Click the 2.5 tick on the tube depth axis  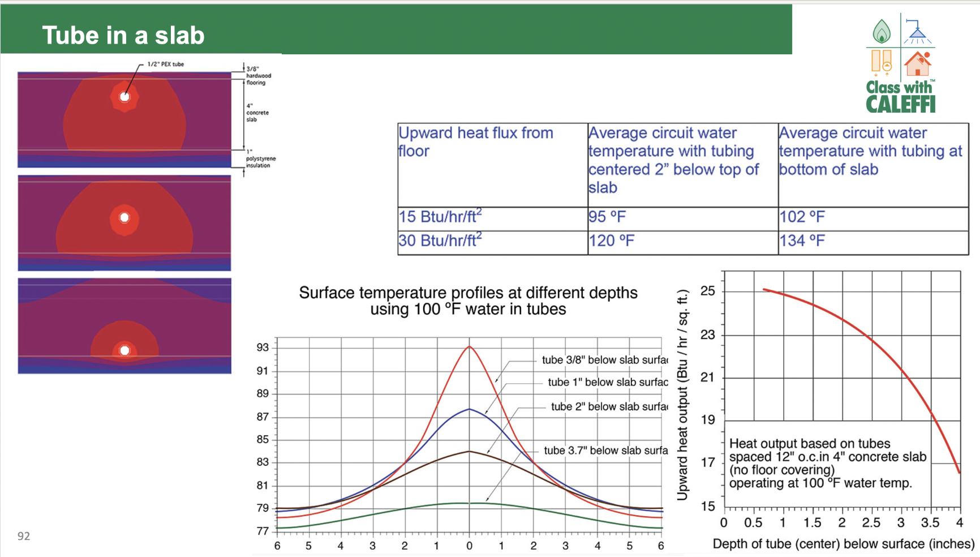[x=871, y=523]
